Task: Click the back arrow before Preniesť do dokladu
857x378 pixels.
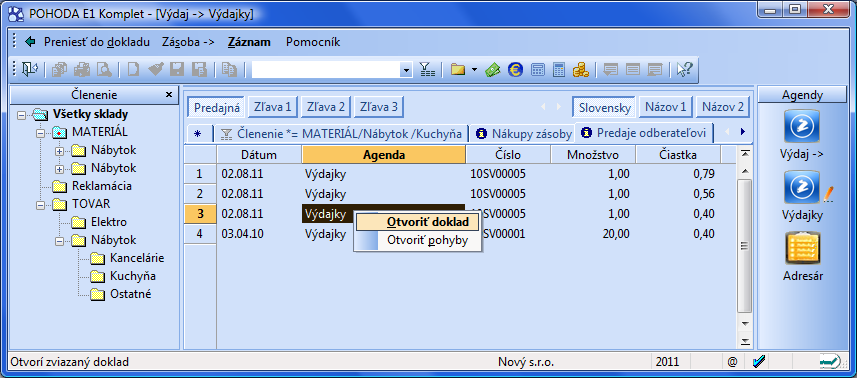Action: [x=30, y=42]
